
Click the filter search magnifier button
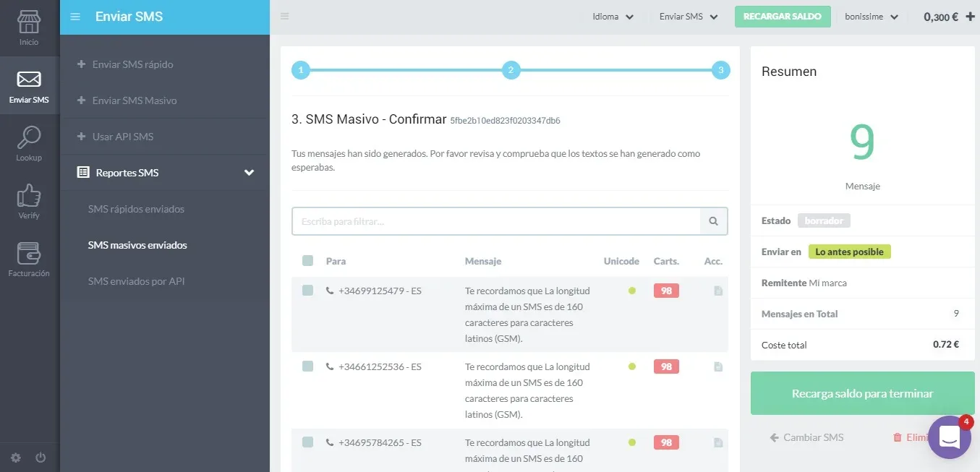[x=714, y=221]
